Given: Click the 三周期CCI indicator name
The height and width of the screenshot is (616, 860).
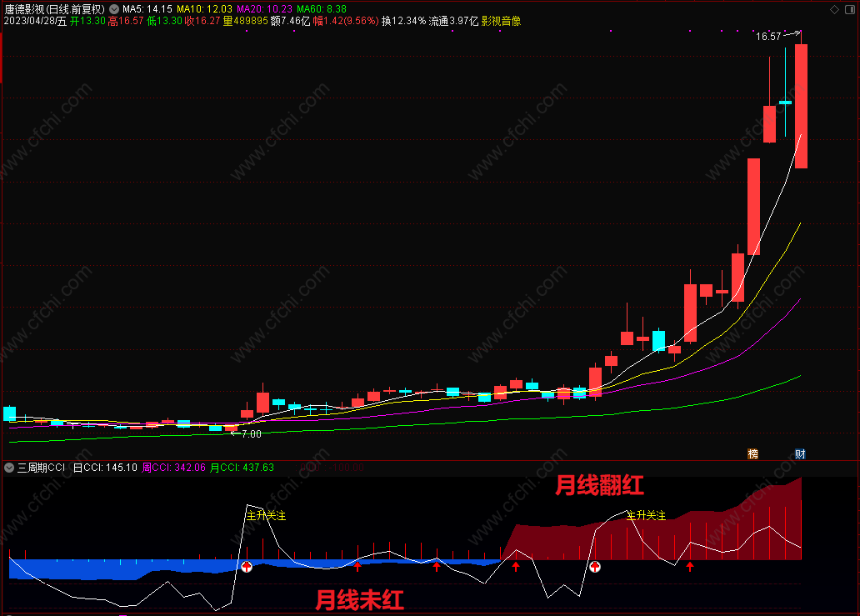Looking at the screenshot, I should click(x=41, y=468).
